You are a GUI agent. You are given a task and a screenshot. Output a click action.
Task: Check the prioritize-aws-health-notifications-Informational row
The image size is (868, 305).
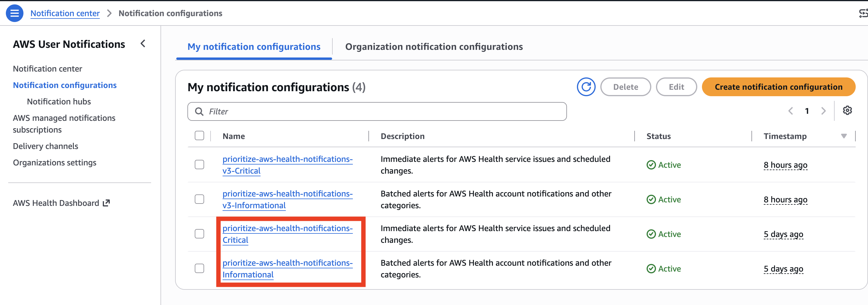199,269
